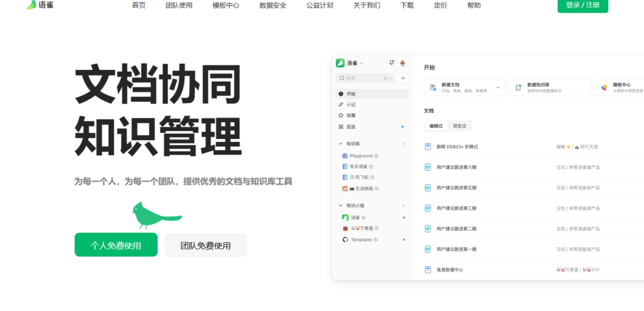
Task: Click the board icon for 用户建议跟进第二期
Action: [x=428, y=229]
